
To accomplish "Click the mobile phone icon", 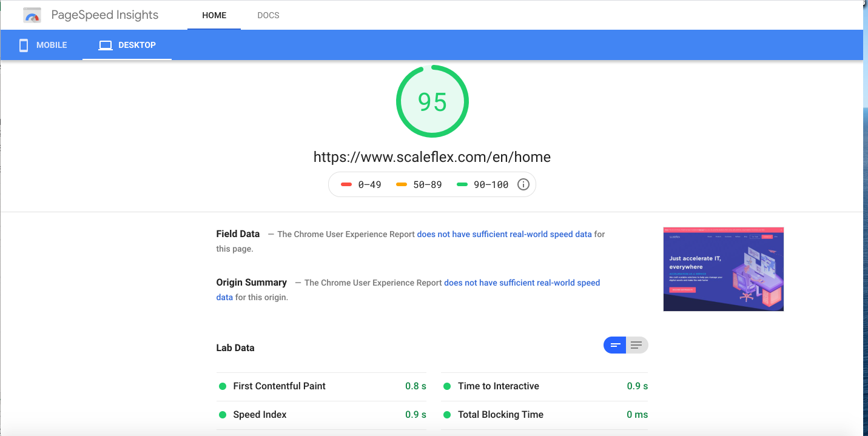I will [x=24, y=45].
